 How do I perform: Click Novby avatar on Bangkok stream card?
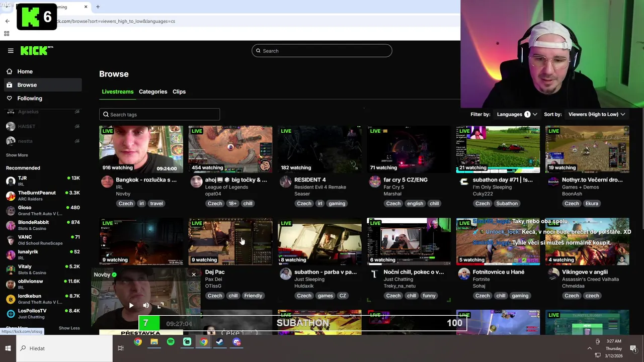107,182
